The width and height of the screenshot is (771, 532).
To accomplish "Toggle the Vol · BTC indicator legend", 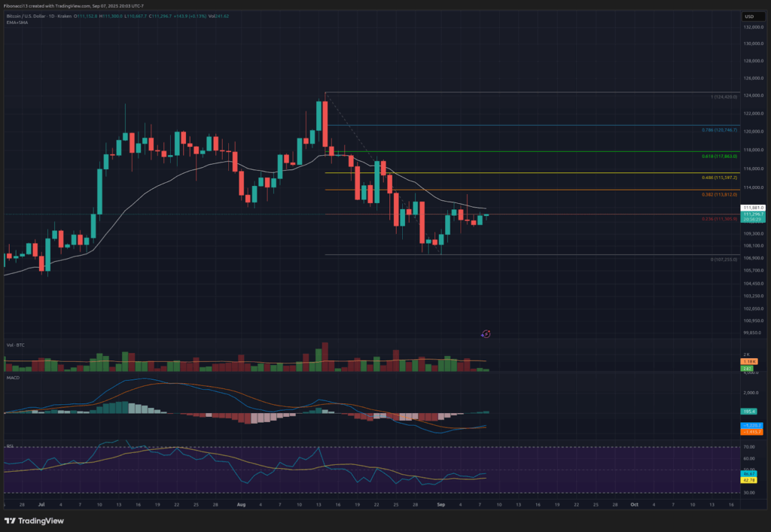I will (17, 343).
